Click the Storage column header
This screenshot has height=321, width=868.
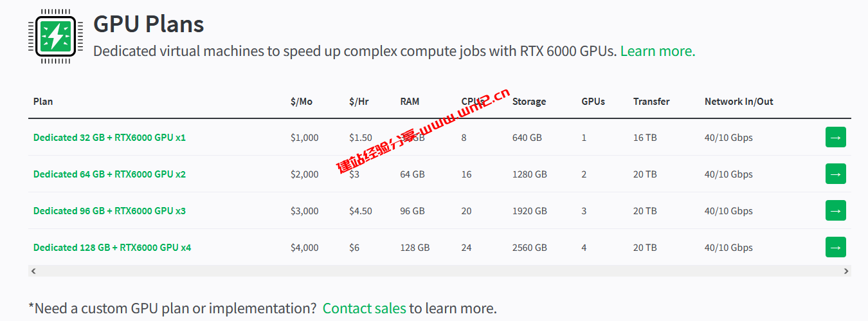(x=529, y=102)
